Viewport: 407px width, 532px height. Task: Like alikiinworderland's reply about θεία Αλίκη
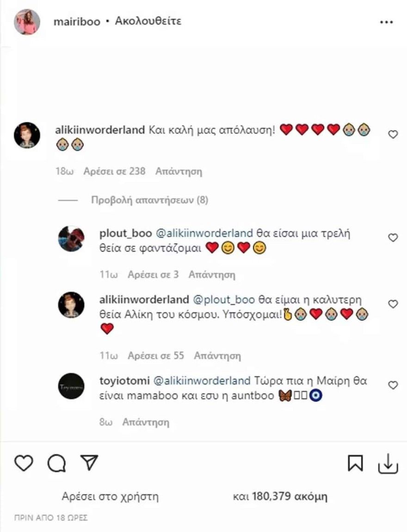[x=393, y=304]
